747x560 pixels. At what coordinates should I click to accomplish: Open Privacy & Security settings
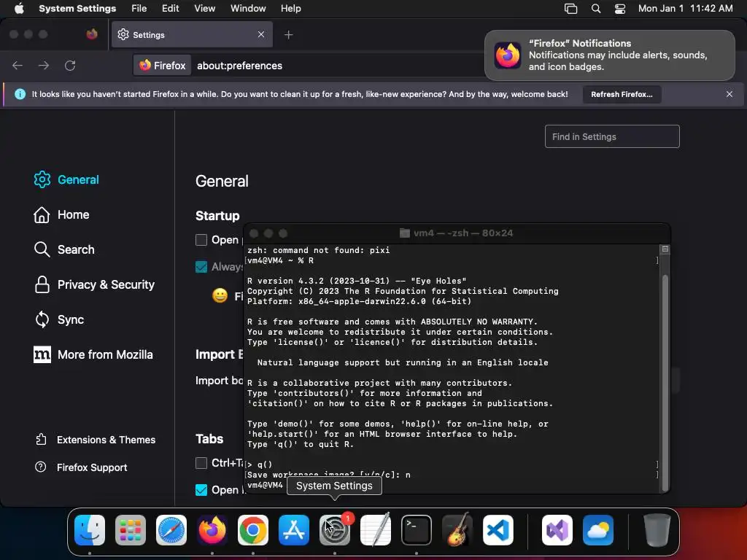tap(94, 285)
